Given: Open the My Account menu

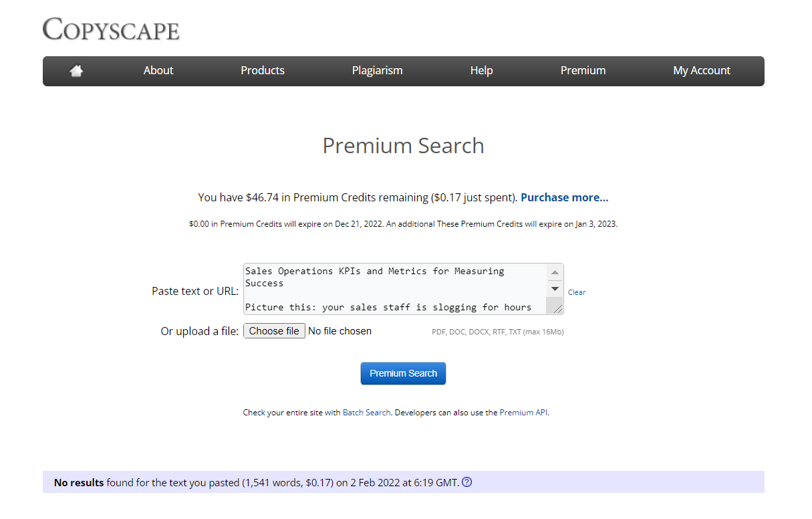Looking at the screenshot, I should (702, 71).
